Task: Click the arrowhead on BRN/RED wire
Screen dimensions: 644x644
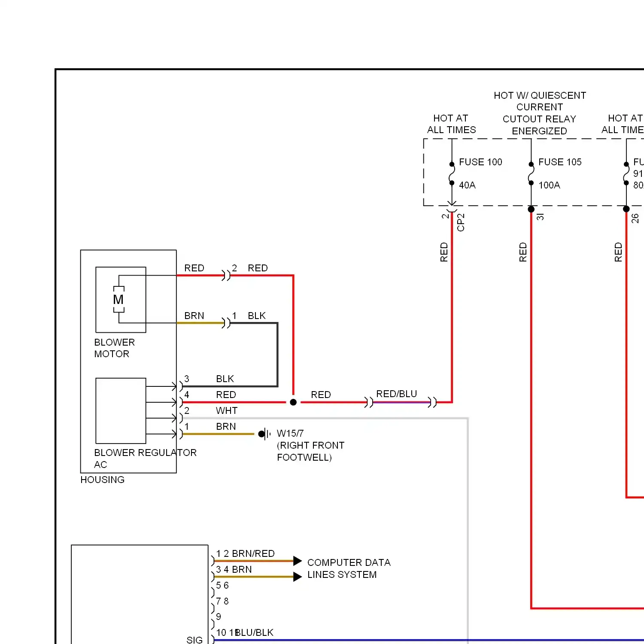Action: click(x=298, y=561)
